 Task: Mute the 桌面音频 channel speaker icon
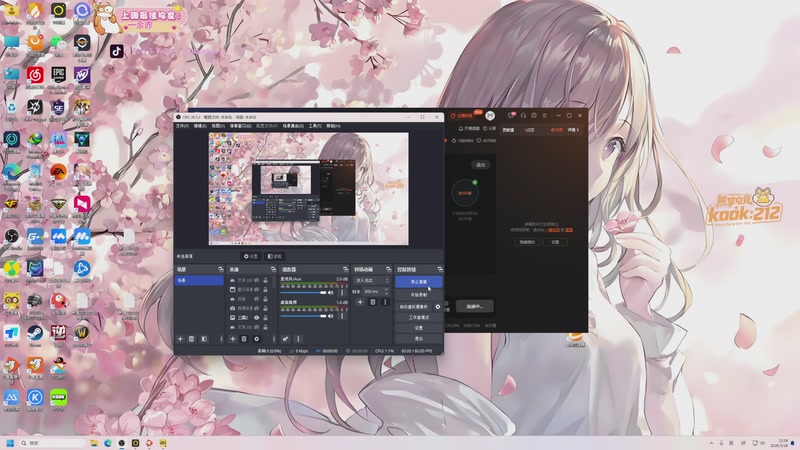[331, 316]
